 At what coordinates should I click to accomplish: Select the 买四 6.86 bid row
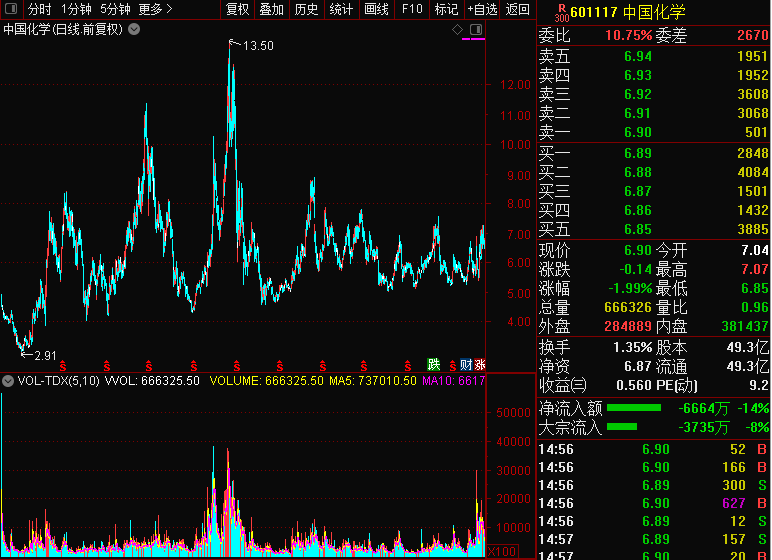654,210
